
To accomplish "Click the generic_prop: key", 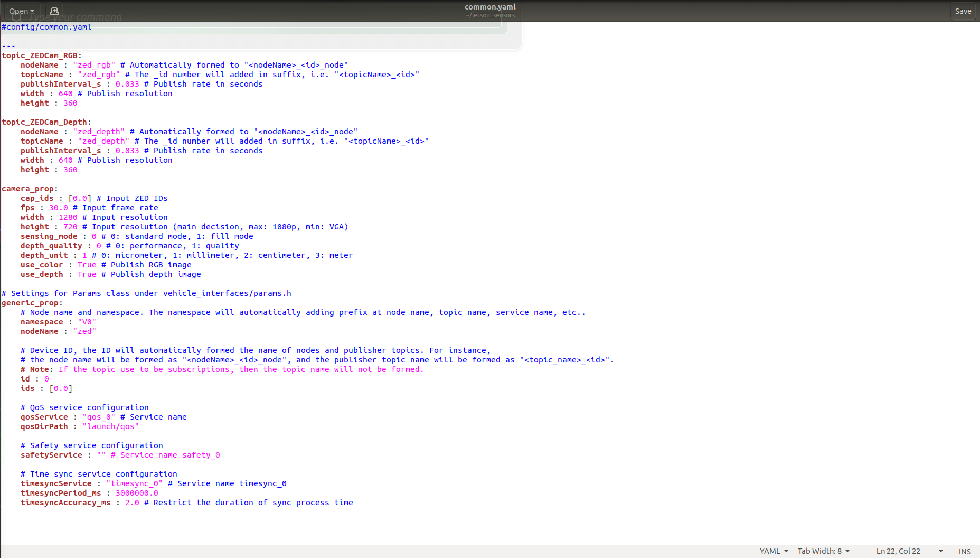I will coord(32,303).
